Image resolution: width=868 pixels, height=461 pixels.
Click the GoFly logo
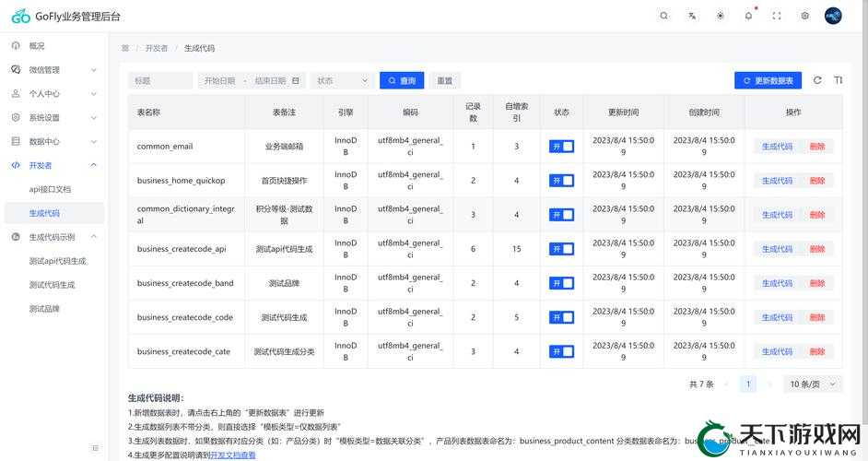(20, 17)
